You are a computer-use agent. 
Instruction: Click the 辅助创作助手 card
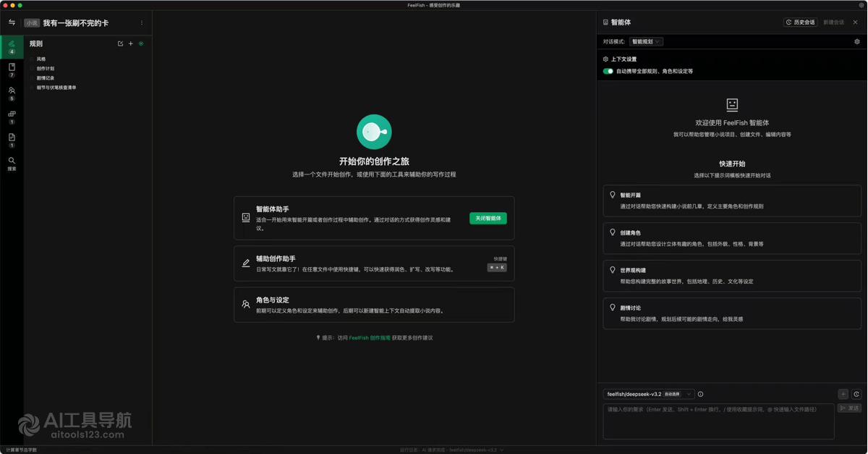click(374, 264)
